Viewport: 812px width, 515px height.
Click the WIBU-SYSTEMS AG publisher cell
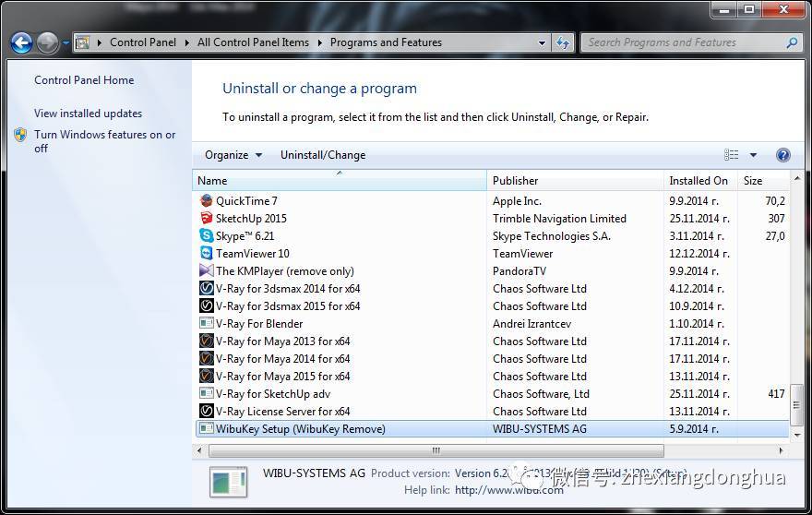coord(540,429)
